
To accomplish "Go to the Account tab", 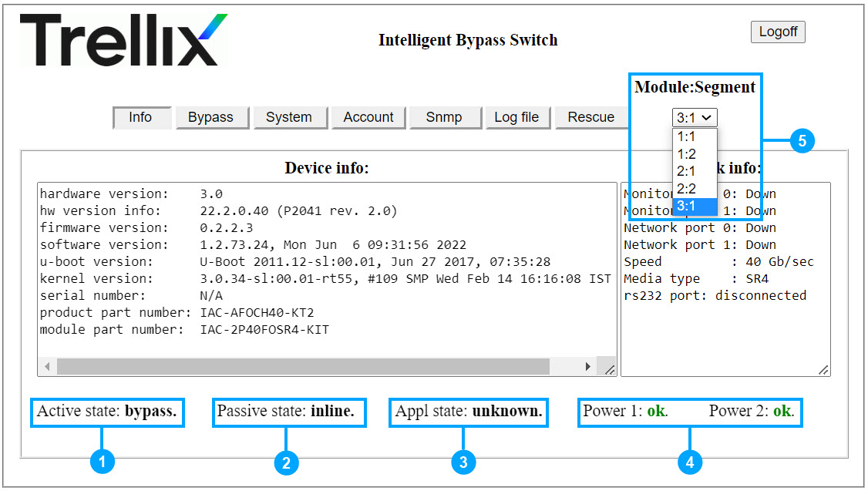I will point(368,117).
